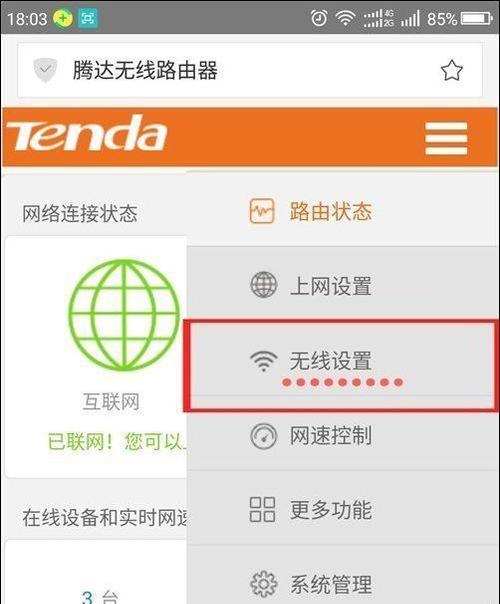Viewport: 500px width, 604px height.
Task: Click the green internet globe image
Action: coord(124,315)
